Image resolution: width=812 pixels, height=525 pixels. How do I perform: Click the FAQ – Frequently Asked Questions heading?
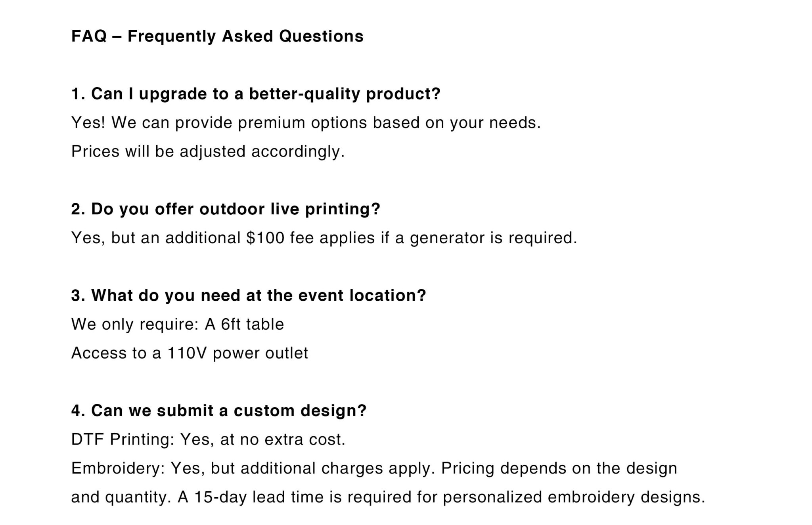(217, 36)
